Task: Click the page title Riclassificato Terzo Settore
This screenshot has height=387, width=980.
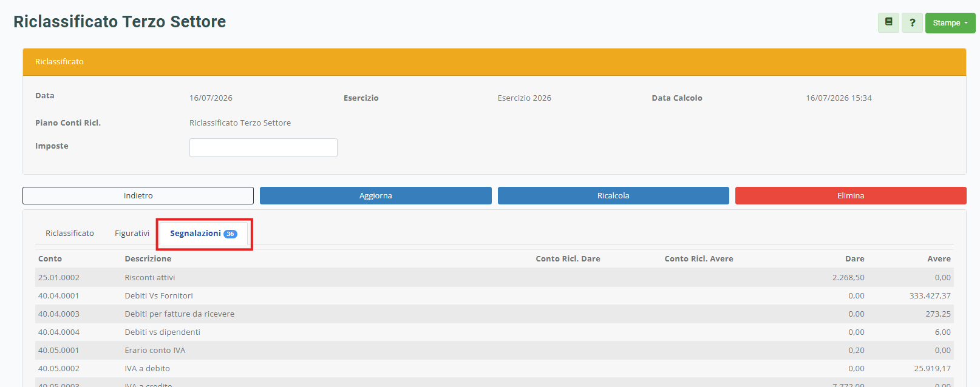Action: [120, 22]
